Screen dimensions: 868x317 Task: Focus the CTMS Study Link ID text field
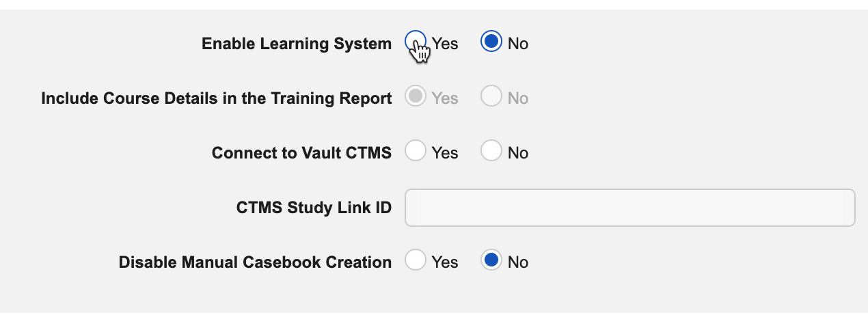tap(629, 208)
